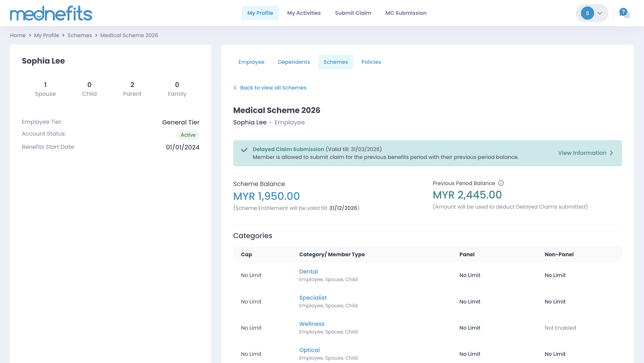Click the Mednefits logo
Screen dimensions: 644x363
(x=51, y=13)
